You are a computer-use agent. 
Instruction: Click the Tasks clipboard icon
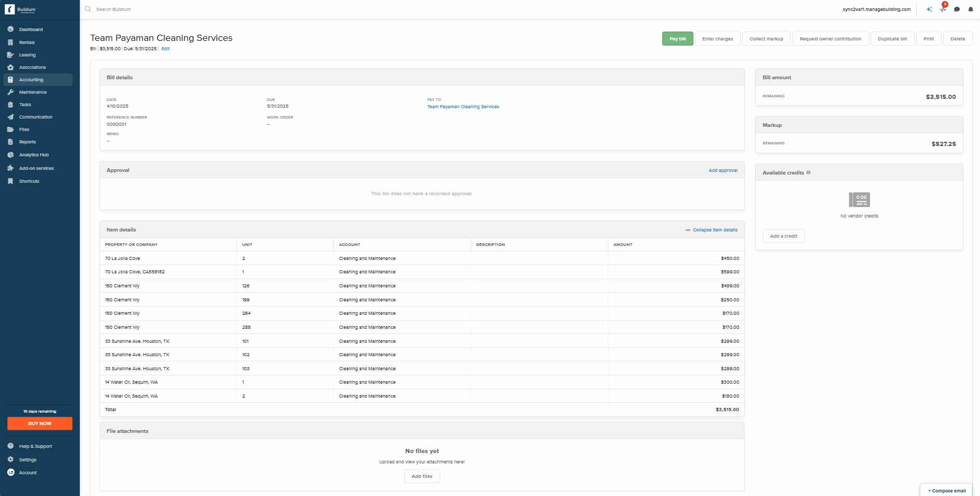10,105
